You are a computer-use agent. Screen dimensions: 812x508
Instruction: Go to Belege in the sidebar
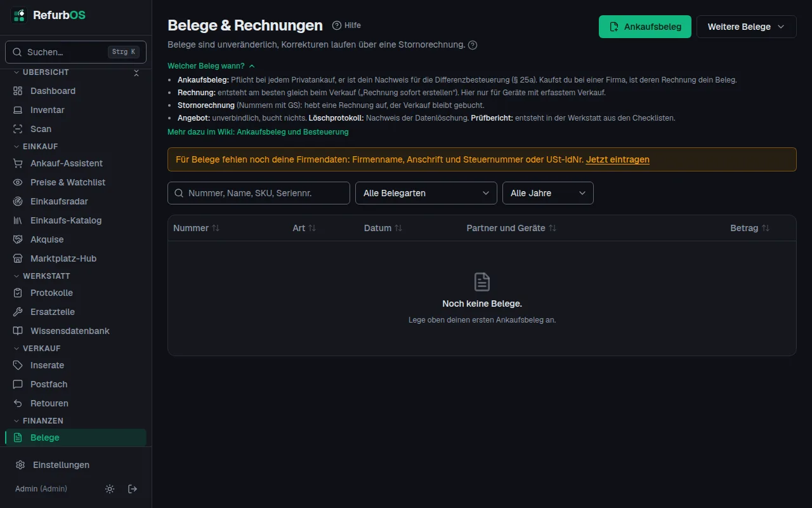coord(76,438)
